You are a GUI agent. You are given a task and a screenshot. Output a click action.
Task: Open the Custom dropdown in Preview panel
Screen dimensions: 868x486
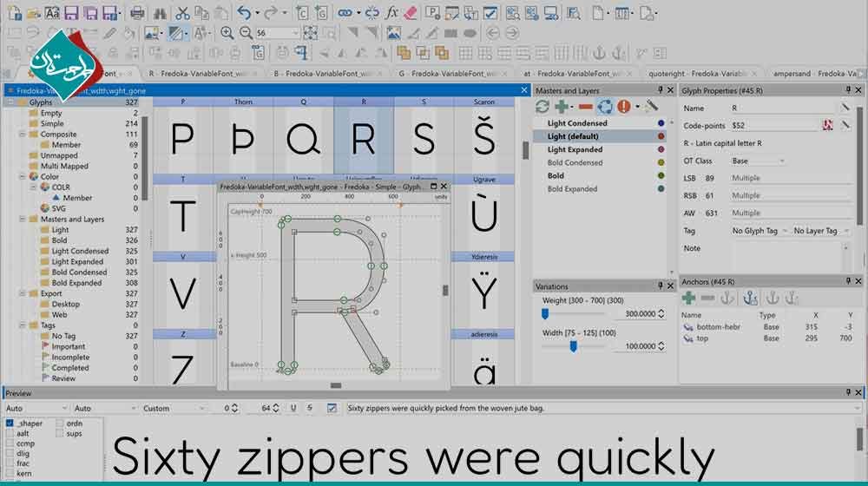[x=174, y=408]
